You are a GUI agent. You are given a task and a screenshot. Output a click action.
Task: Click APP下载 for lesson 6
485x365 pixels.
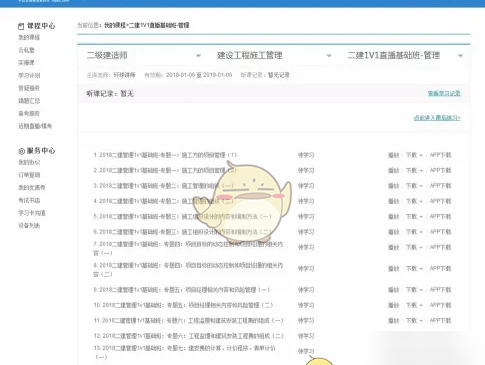[440, 232]
